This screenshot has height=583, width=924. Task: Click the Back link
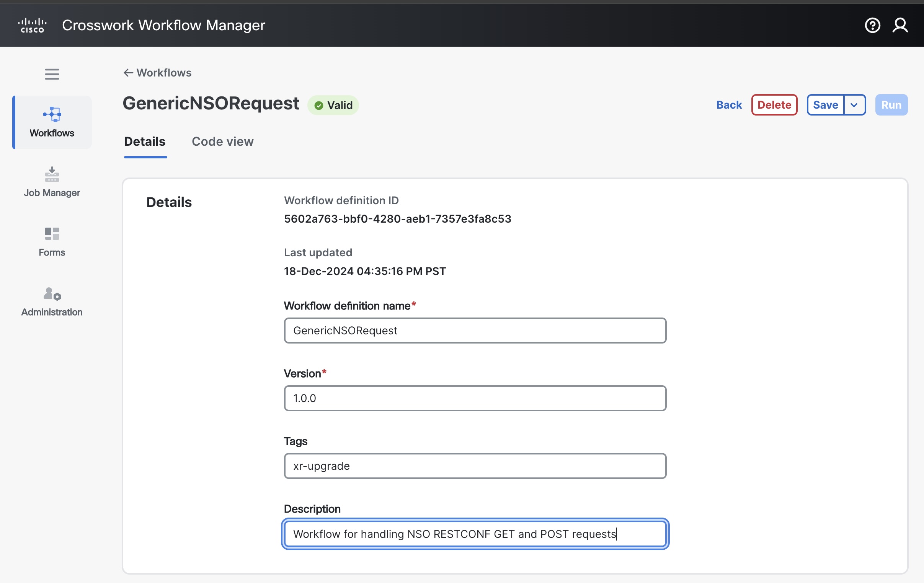pyautogui.click(x=729, y=105)
